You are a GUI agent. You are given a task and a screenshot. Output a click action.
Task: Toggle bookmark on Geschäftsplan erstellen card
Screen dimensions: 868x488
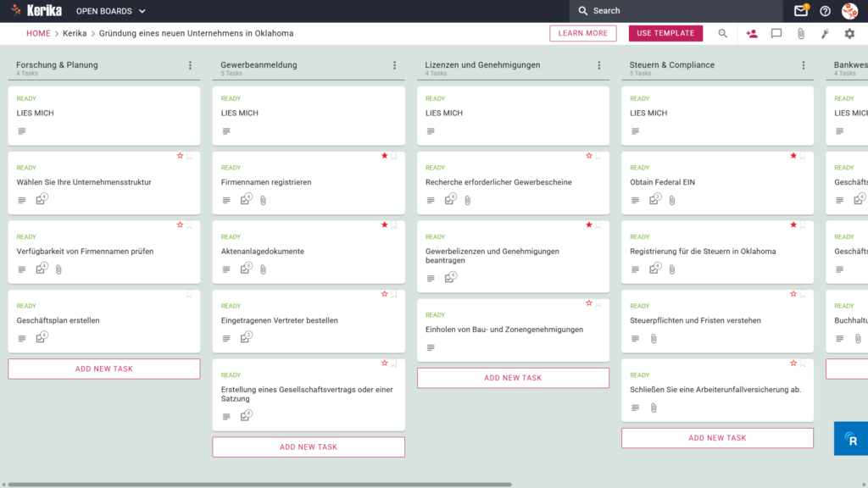point(189,294)
